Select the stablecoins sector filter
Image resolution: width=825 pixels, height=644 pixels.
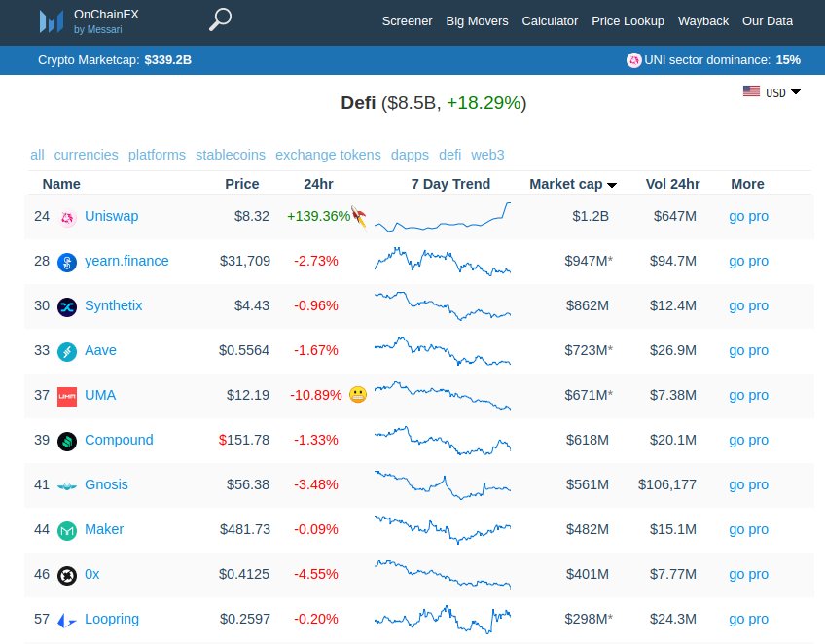coord(231,155)
